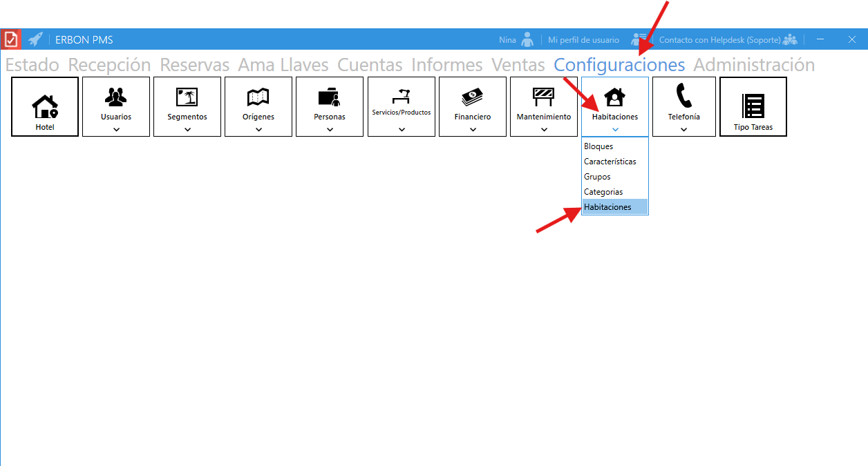
Task: Expand the Usuarios dropdown chevron
Action: [116, 129]
